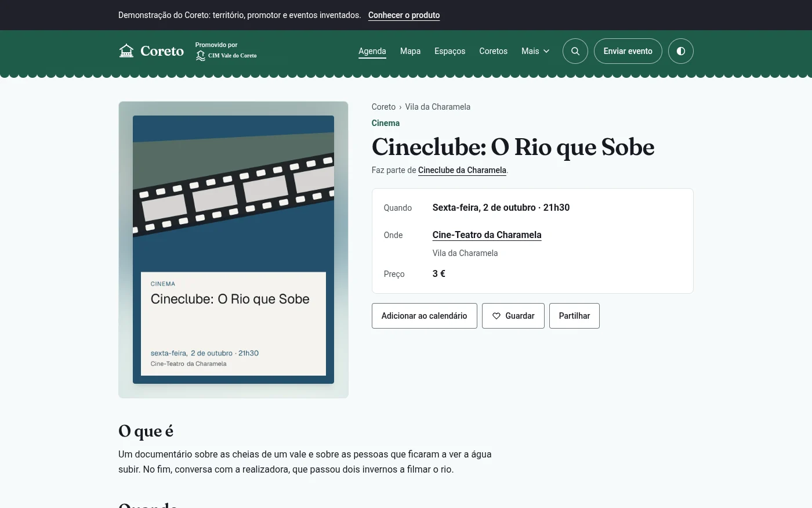The width and height of the screenshot is (812, 508).
Task: Click the 'Vila da Charamela' text under venue
Action: click(x=465, y=253)
